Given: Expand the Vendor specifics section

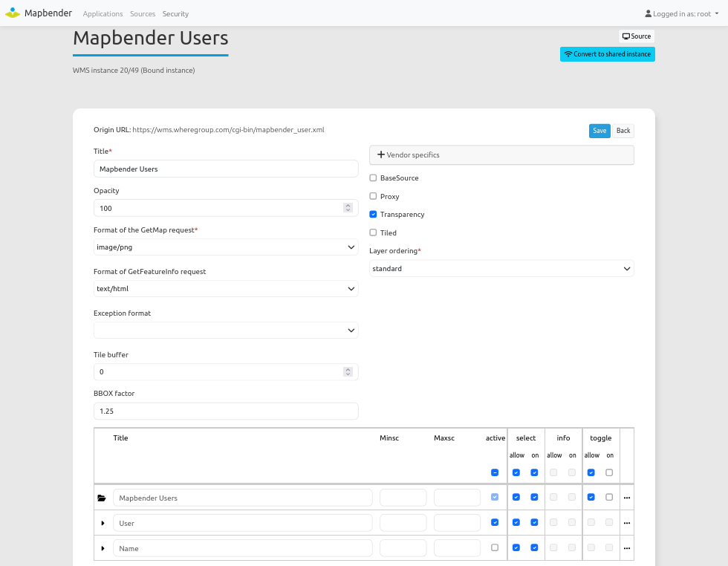Looking at the screenshot, I should coord(501,154).
